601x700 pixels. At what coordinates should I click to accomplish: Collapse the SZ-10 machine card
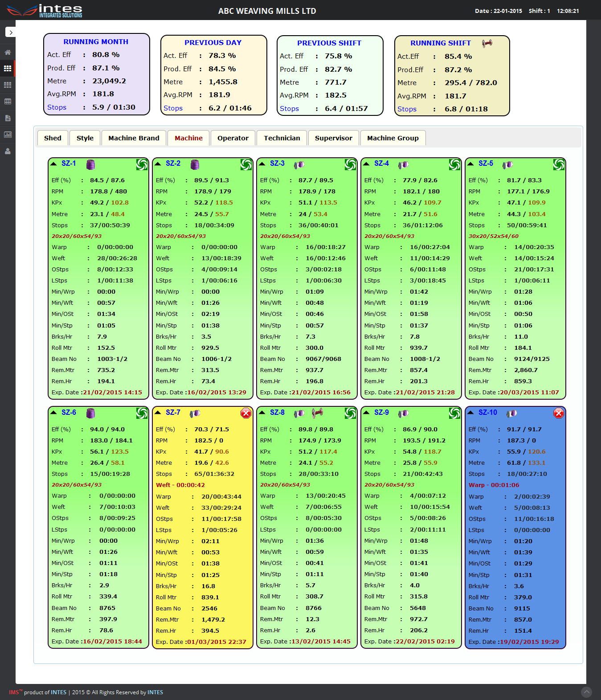pos(470,413)
